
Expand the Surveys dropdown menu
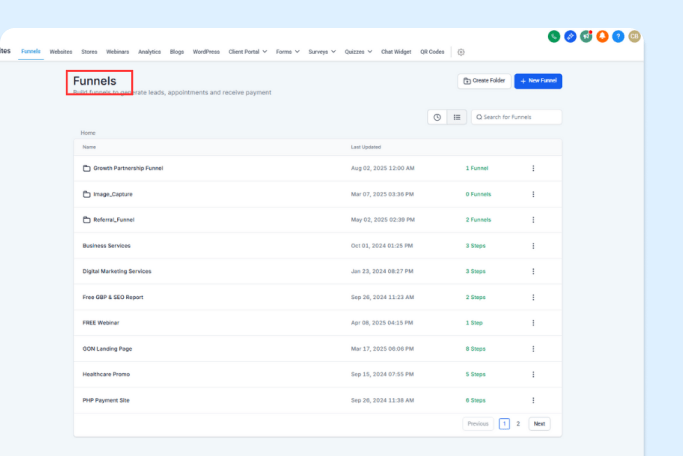click(325, 51)
